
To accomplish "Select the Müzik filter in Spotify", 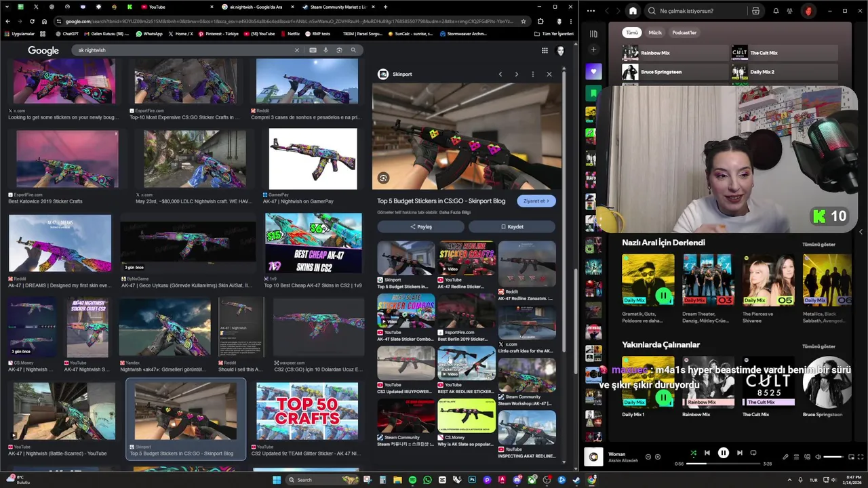I will (x=655, y=33).
